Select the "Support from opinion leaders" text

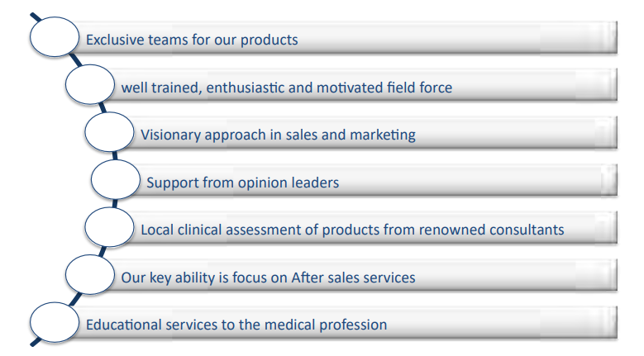[242, 183]
